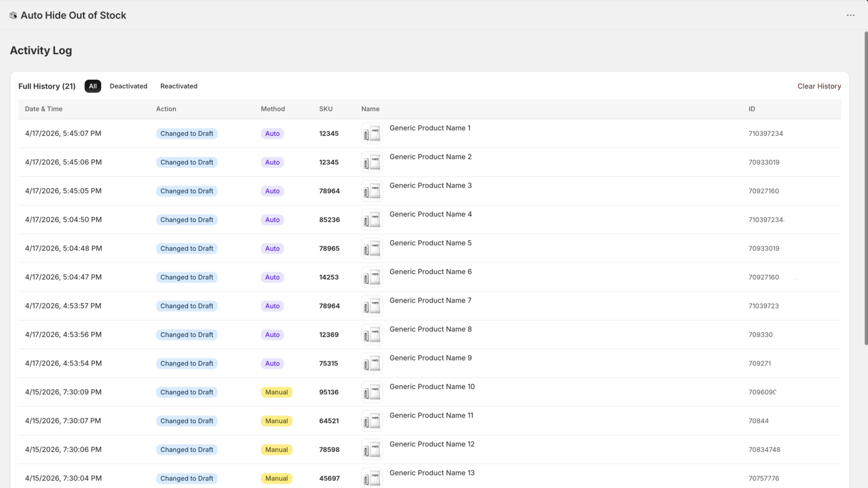The width and height of the screenshot is (868, 488).
Task: Click the Auto Hide Out of Stock app icon
Action: pos(13,15)
